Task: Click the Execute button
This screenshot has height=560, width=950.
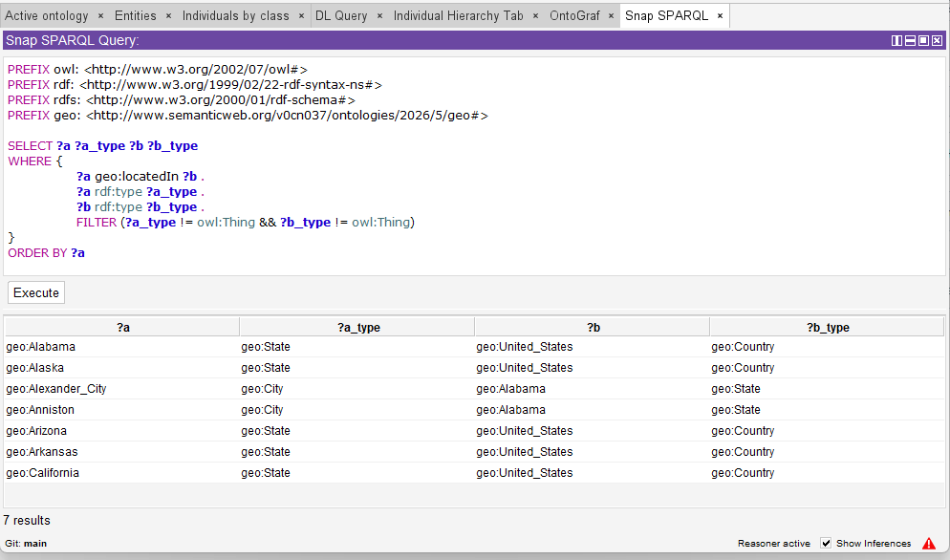Action: pyautogui.click(x=36, y=292)
